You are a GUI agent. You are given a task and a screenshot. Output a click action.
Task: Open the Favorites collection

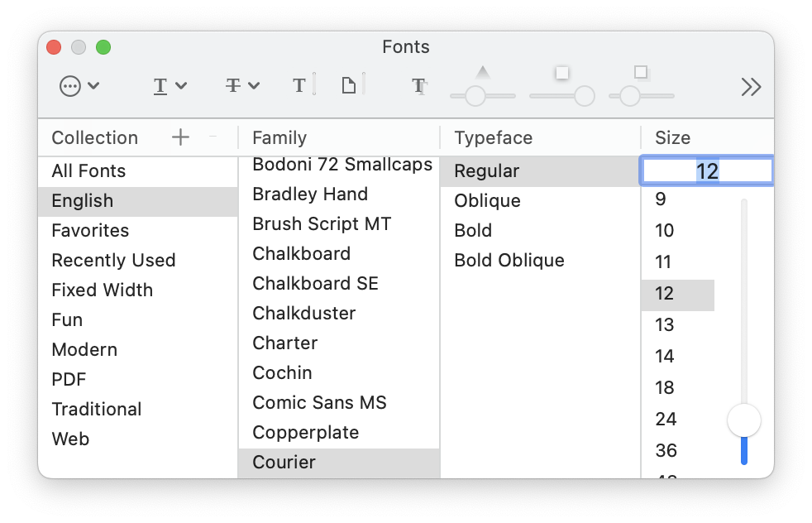(138, 231)
